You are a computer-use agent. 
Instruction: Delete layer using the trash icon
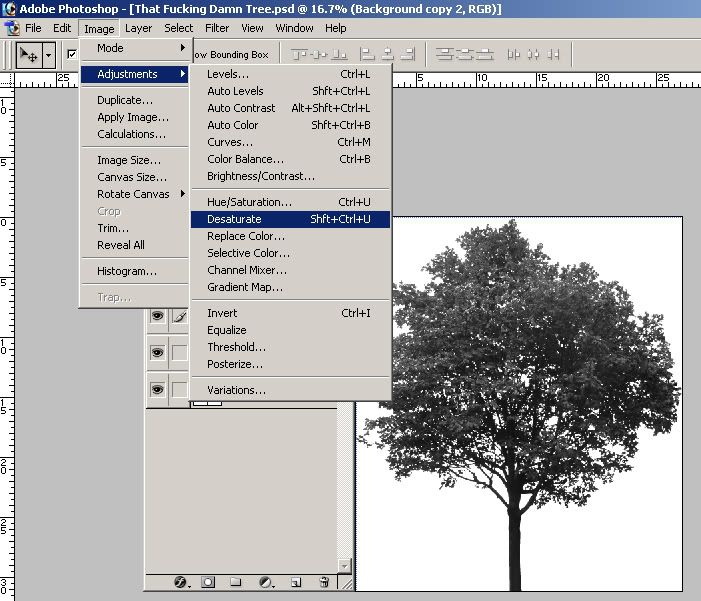click(324, 582)
